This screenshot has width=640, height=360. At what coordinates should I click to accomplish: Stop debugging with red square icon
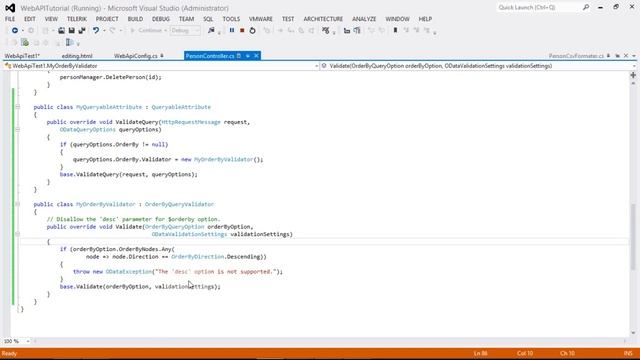[x=242, y=31]
